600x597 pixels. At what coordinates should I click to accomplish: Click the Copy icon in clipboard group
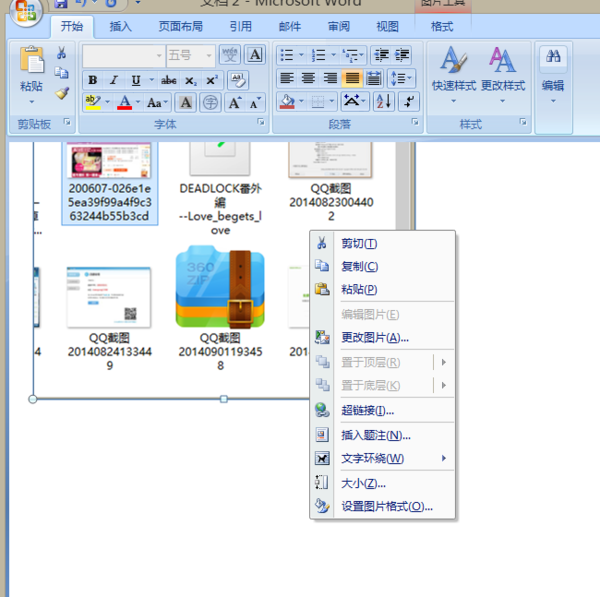61,73
